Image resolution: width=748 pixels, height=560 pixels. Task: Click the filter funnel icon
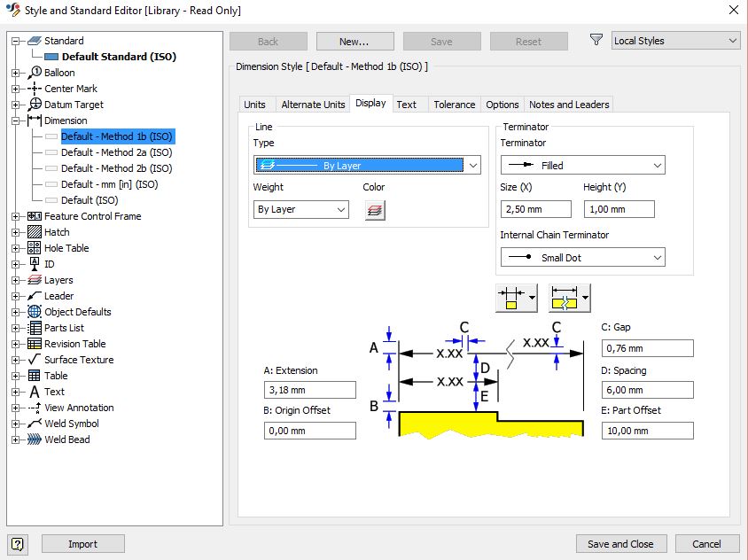[596, 41]
